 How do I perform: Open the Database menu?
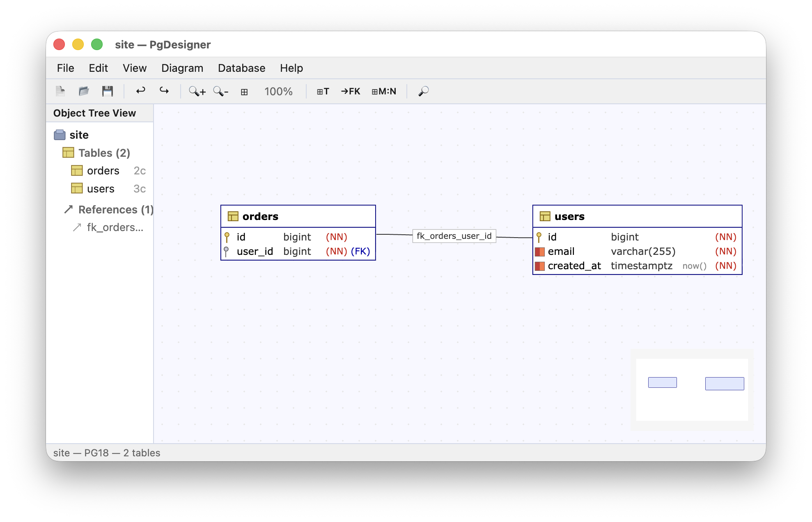coord(241,68)
